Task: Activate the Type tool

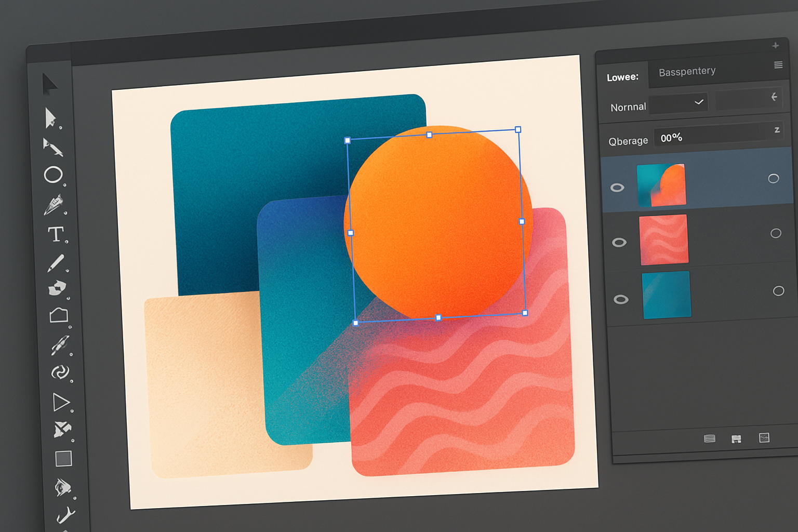Action: pos(56,234)
